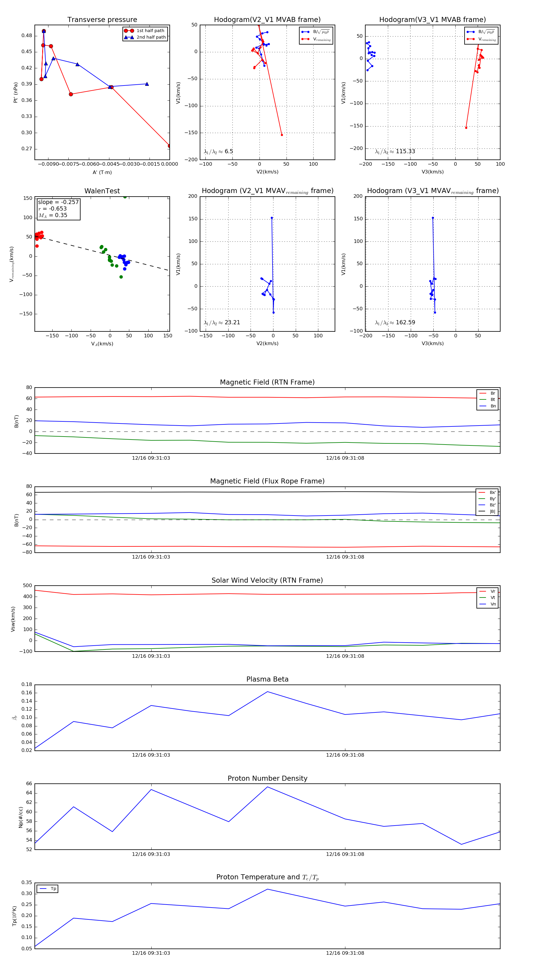This screenshot has height=980, width=535.
Task: Select B/√(μ0ρ) legend entry in V2_V1 MVAB hodogram
Action: [316, 32]
